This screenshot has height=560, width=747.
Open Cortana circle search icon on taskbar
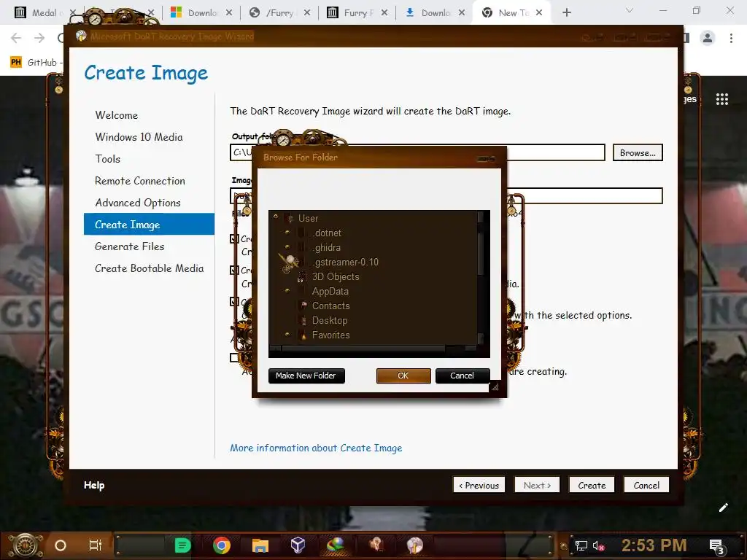61,545
